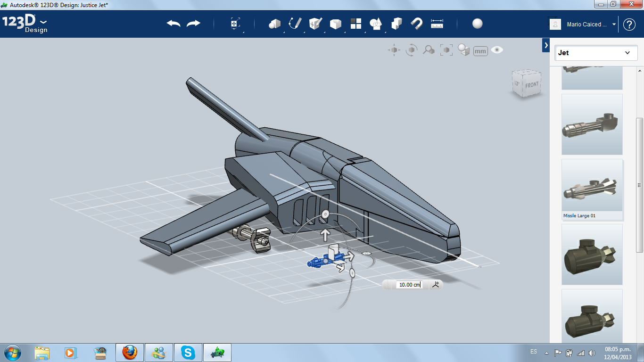Open the Jet parts category dropdown

coord(596,53)
